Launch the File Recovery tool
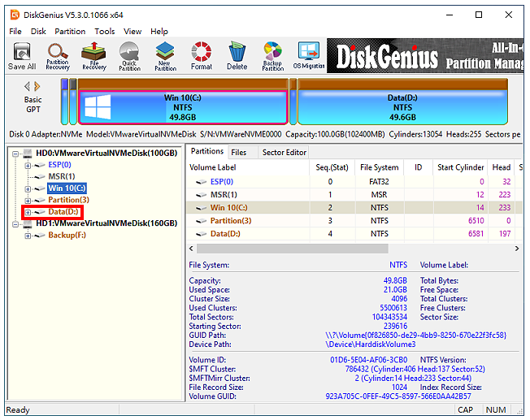 tap(94, 56)
